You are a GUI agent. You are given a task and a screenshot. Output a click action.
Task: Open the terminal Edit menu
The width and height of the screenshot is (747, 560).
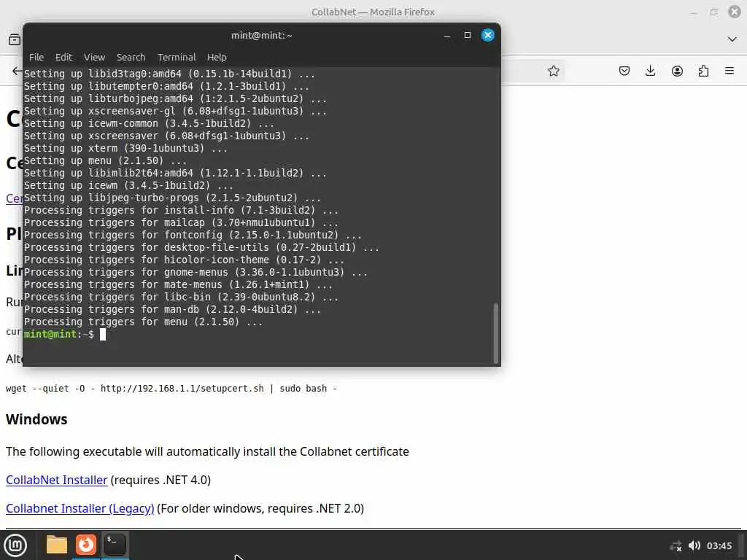pyautogui.click(x=63, y=57)
